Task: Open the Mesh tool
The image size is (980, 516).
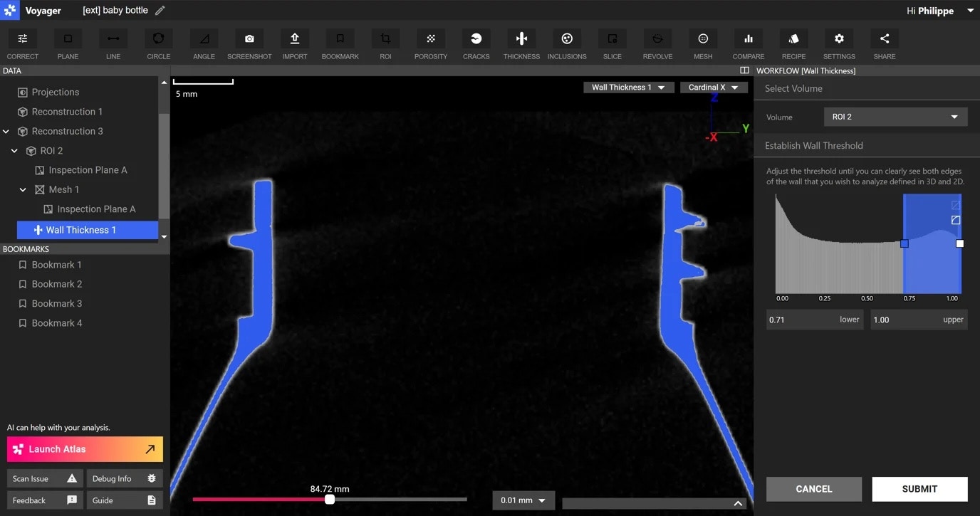Action: click(703, 44)
